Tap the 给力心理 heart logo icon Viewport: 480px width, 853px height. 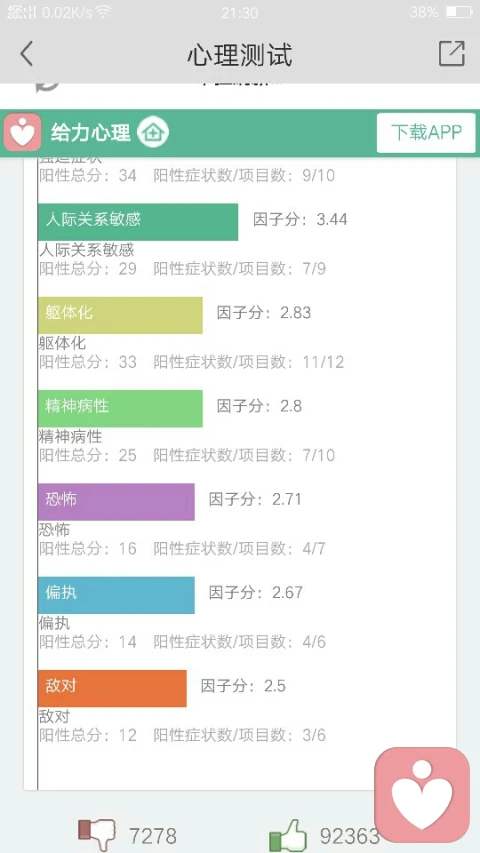click(22, 132)
